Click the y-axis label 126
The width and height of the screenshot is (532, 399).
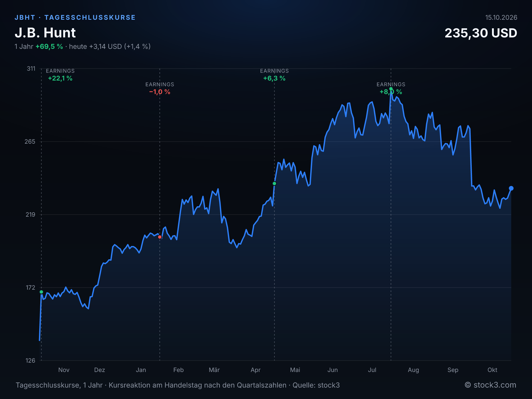[30, 361]
